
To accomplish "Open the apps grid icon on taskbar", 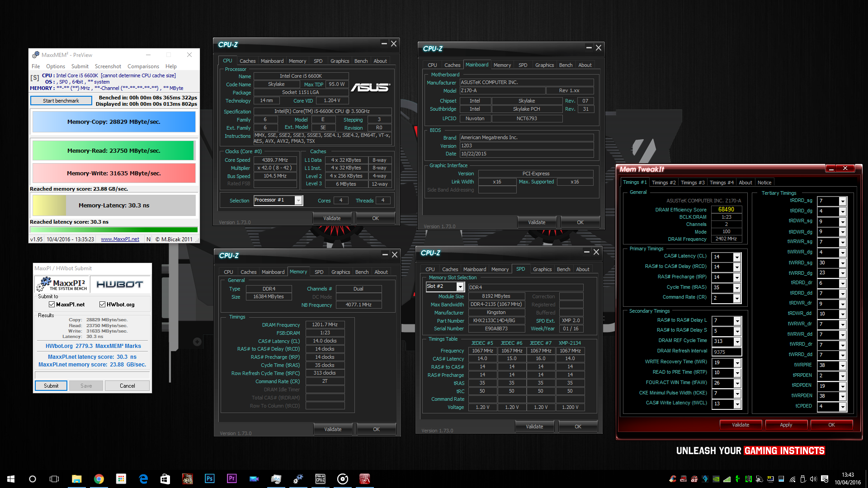I will pos(121,479).
